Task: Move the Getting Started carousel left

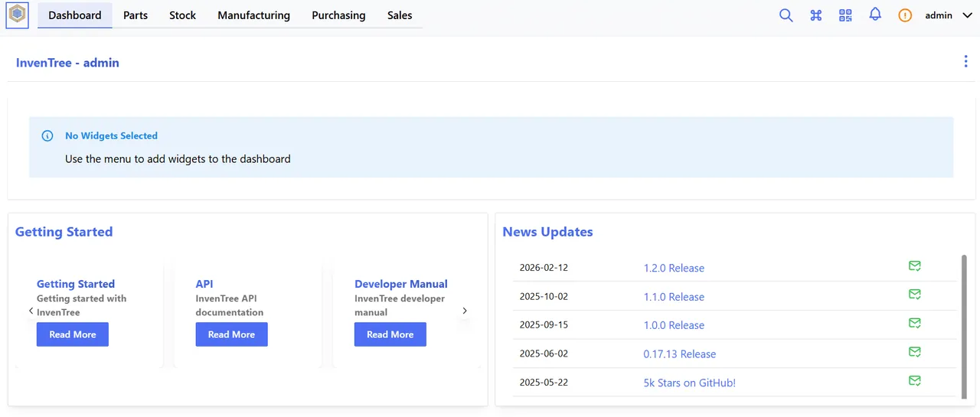Action: [31, 311]
